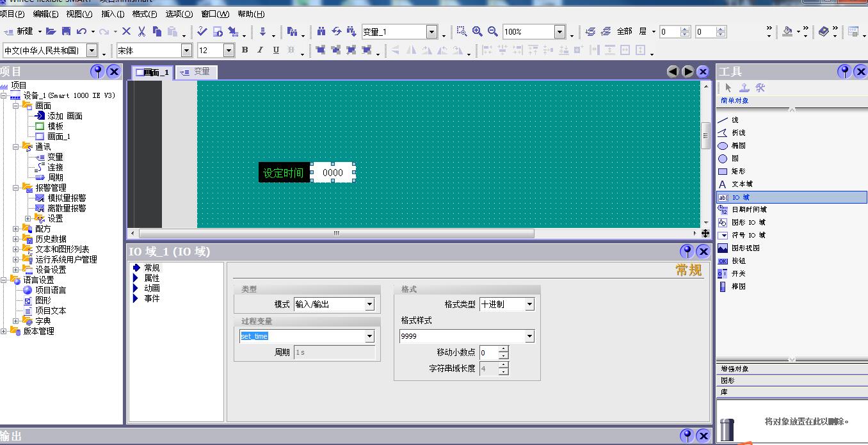Toggle Italic text formatting
This screenshot has width=868, height=445.
260,50
